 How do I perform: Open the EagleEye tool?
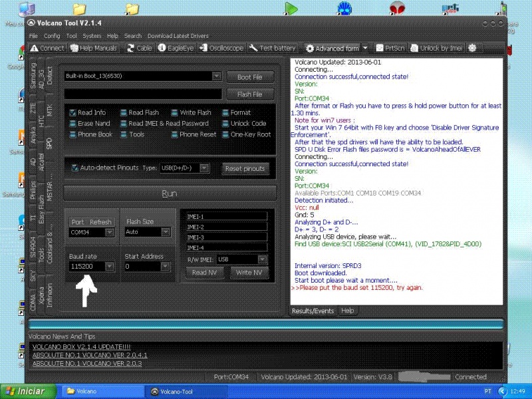176,48
